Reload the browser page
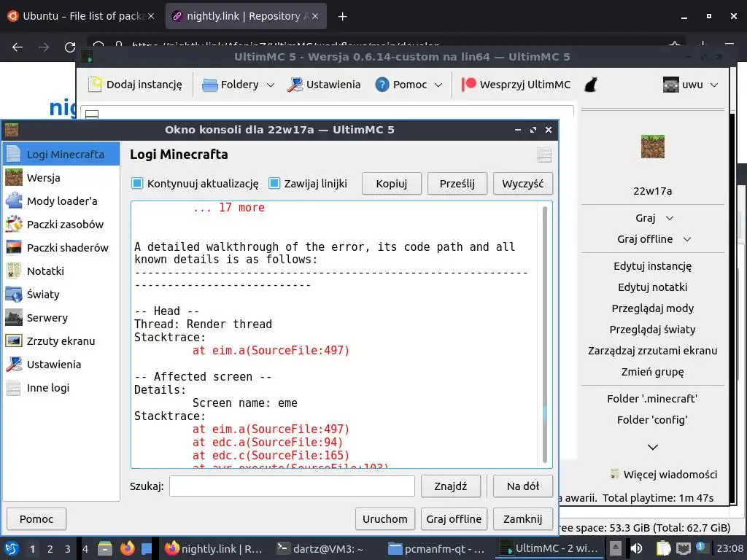Screen dimensions: 747x560 pos(70,47)
